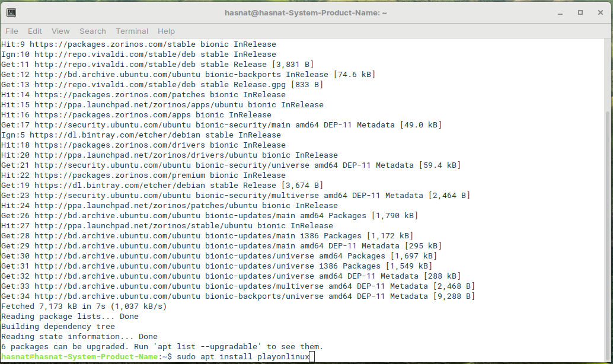This screenshot has height=364, width=613.
Task: Open the Edit menu
Action: [x=35, y=31]
